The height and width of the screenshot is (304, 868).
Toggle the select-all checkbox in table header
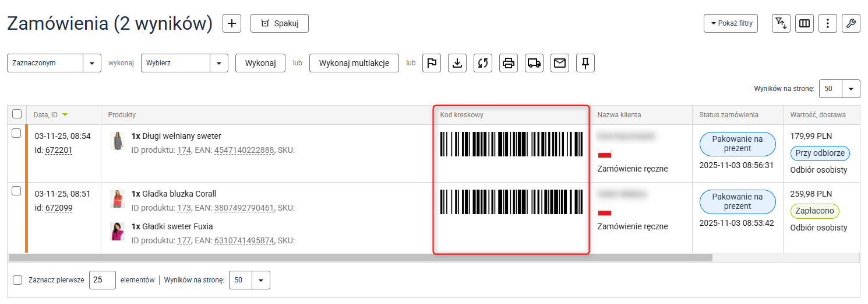[x=17, y=114]
